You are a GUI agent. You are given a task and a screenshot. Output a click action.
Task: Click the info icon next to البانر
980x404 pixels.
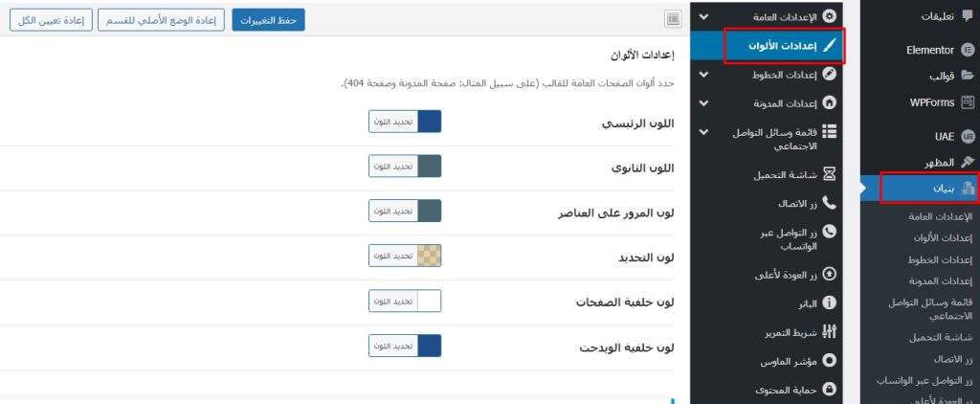[x=829, y=303]
